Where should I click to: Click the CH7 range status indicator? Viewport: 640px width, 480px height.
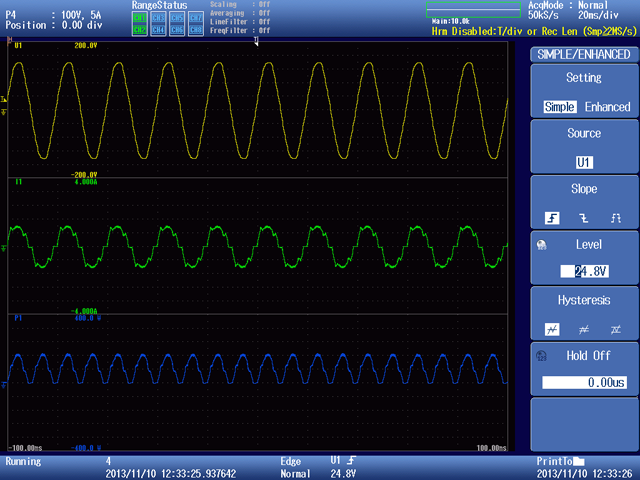196,18
